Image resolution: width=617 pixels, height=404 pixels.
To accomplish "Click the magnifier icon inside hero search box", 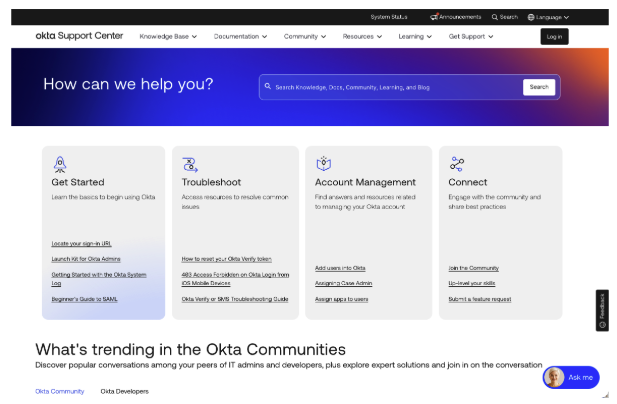I will [x=268, y=86].
